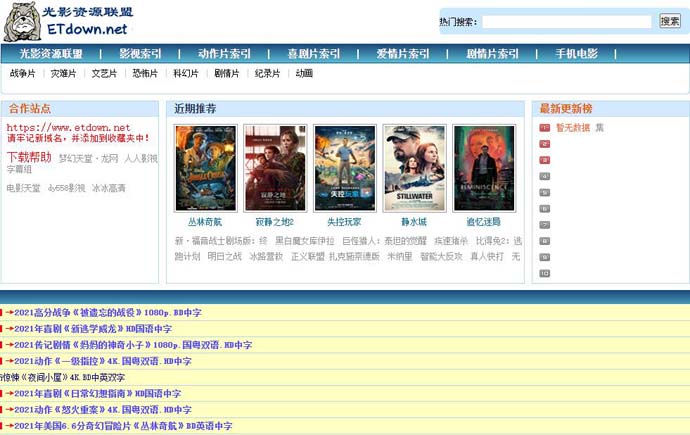The width and height of the screenshot is (690, 435).
Task: Open the Reminiscence movie poster thumbnail
Action: 484,168
